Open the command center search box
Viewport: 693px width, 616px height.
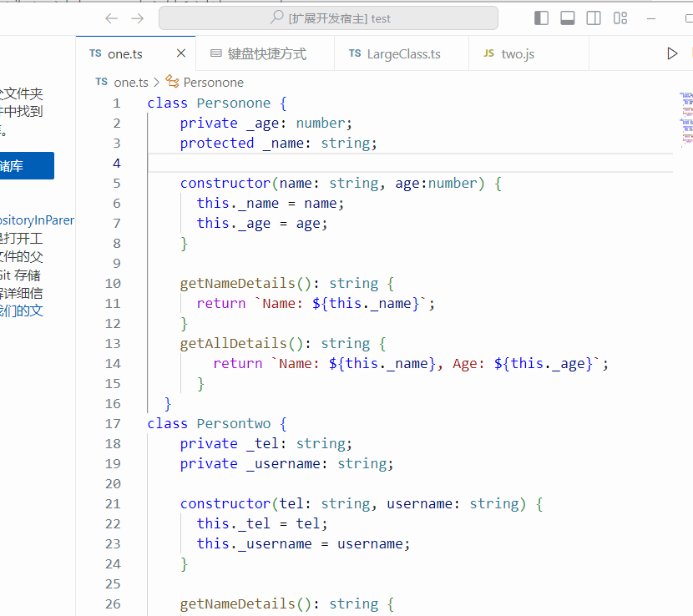pos(328,18)
